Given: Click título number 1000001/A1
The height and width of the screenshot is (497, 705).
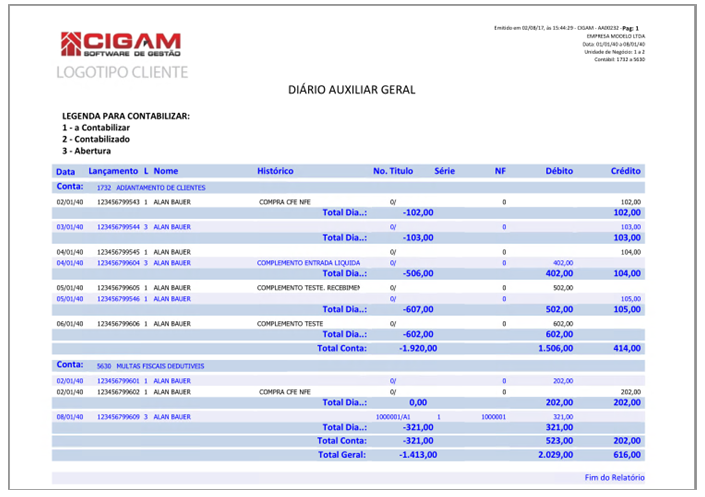Looking at the screenshot, I should point(393,417).
